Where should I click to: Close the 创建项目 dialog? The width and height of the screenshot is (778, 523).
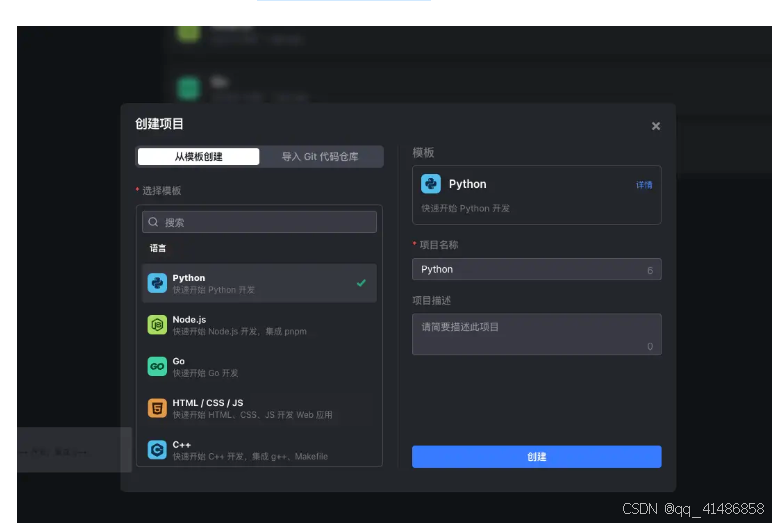tap(655, 126)
